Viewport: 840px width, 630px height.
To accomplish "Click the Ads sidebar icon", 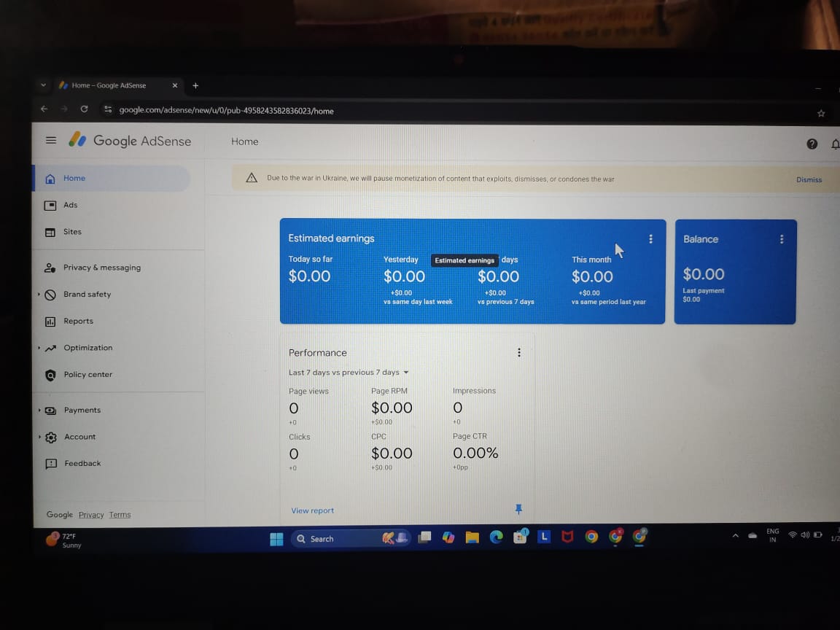I will 50,205.
